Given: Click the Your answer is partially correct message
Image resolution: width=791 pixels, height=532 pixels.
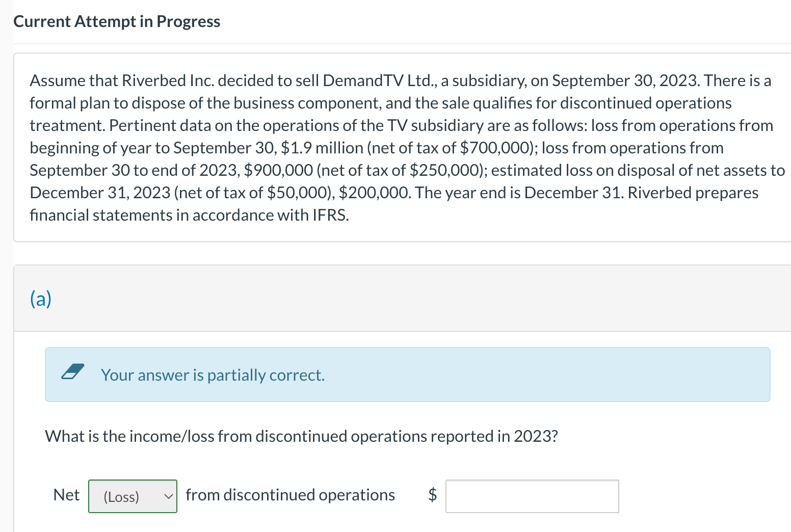Looking at the screenshot, I should tap(213, 375).
